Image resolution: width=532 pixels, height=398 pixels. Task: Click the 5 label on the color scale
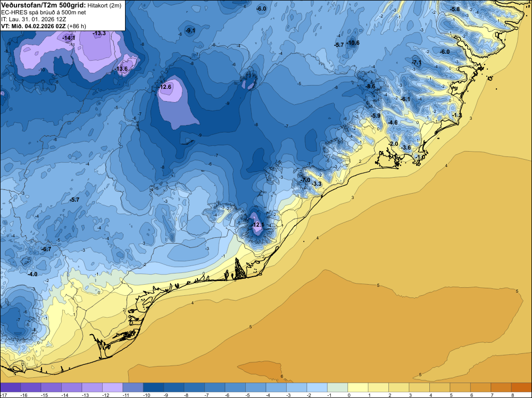[x=451, y=395]
